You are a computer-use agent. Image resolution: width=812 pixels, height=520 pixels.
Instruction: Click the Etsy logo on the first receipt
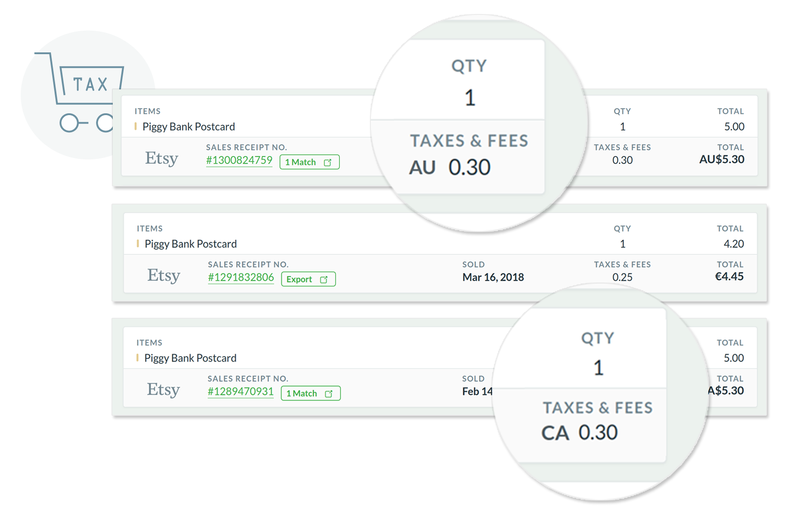click(161, 158)
